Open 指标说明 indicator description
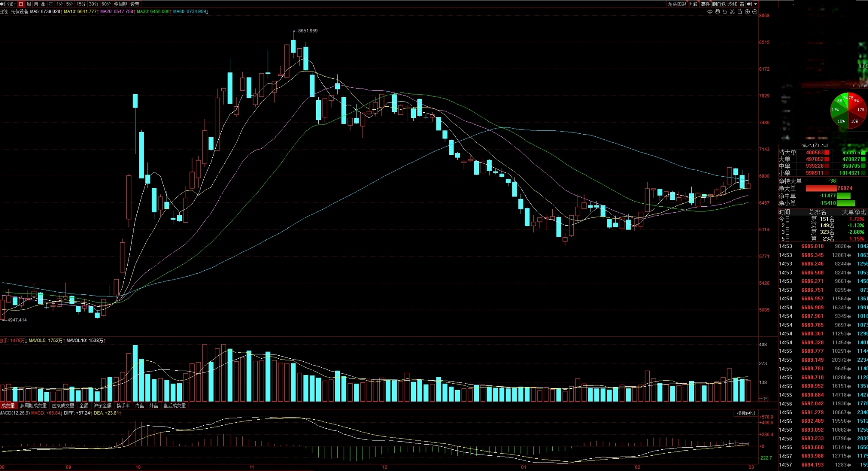The image size is (868, 471). pos(746,413)
